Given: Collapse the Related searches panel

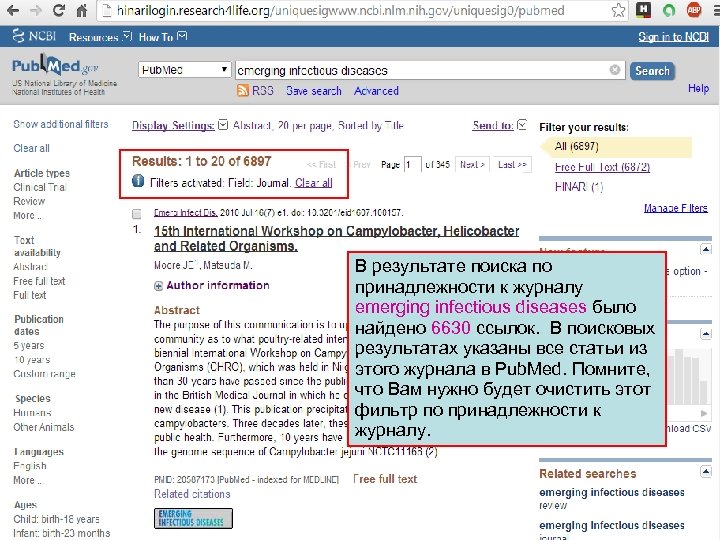Looking at the screenshot, I should coord(706,471).
